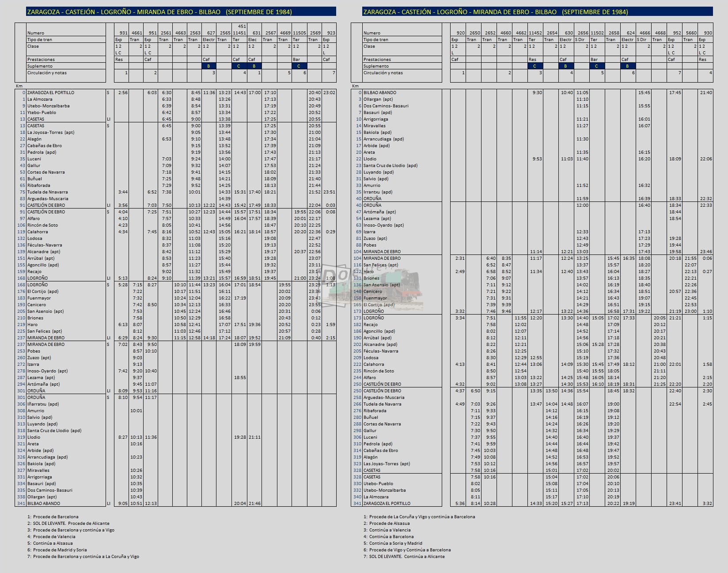Select the LOGROÑO arrival row at km 168

(175, 278)
